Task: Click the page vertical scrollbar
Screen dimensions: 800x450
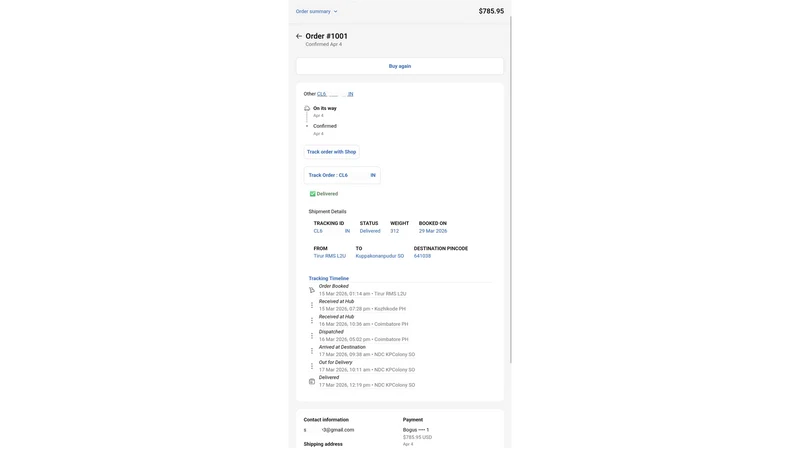Action: click(510, 189)
